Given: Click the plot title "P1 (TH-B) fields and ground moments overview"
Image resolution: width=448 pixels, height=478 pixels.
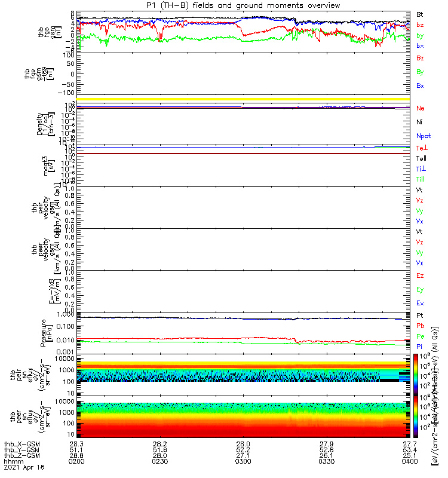Looking at the screenshot, I should 243,5.
